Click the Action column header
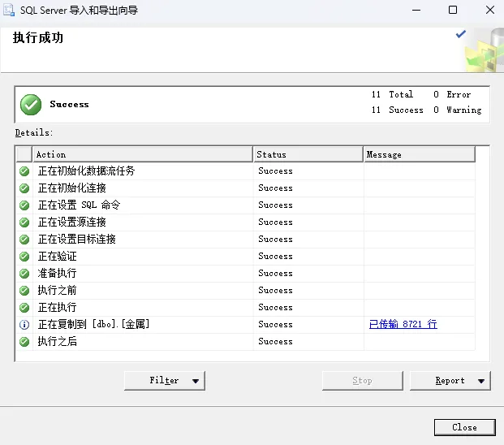Screen dimensions: 504x445 [x=143, y=154]
